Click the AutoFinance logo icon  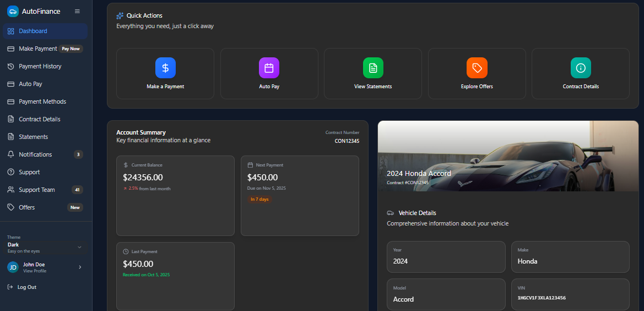pyautogui.click(x=13, y=11)
